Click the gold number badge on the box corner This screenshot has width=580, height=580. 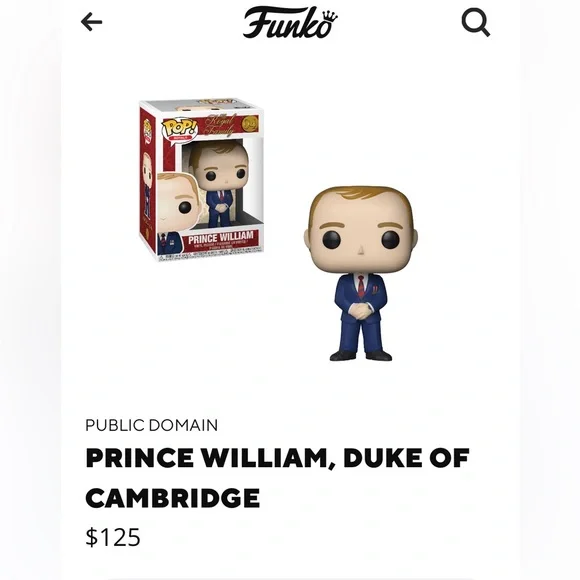(x=251, y=122)
